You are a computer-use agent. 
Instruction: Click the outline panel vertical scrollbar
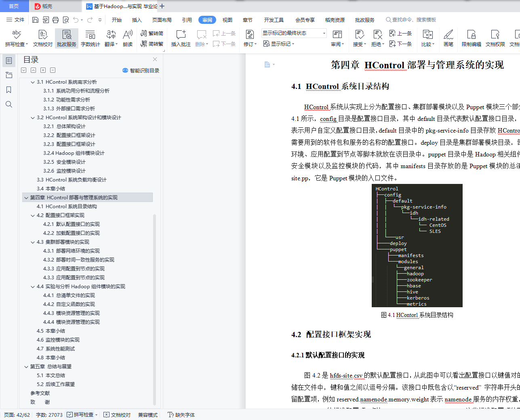click(154, 309)
